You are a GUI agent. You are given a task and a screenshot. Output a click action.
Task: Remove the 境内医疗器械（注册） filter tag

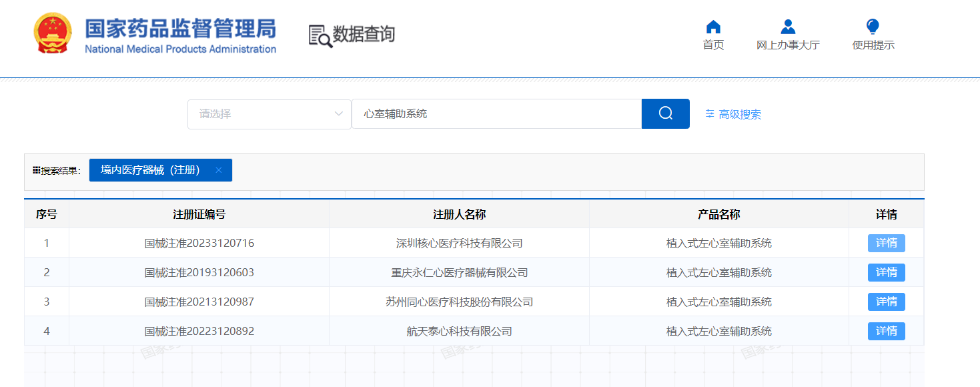point(218,170)
